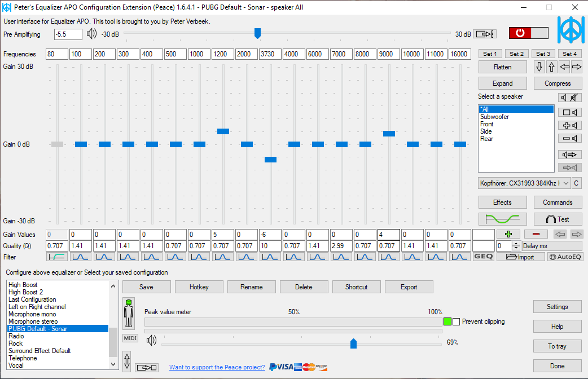Click the vertical double-arrow resize icon
588x379 pixels.
pos(127,362)
